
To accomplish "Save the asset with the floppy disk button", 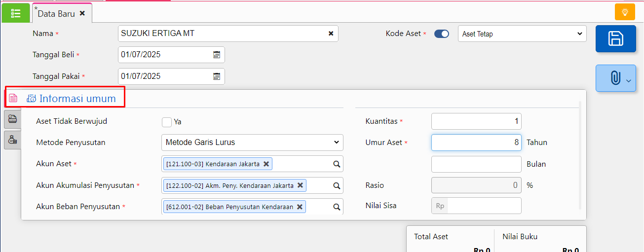I will coord(615,38).
